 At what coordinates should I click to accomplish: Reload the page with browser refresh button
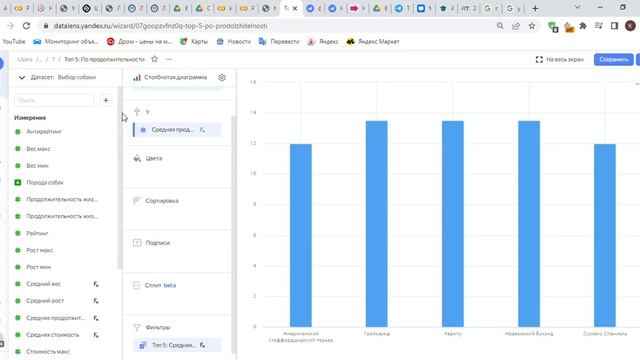click(x=27, y=26)
